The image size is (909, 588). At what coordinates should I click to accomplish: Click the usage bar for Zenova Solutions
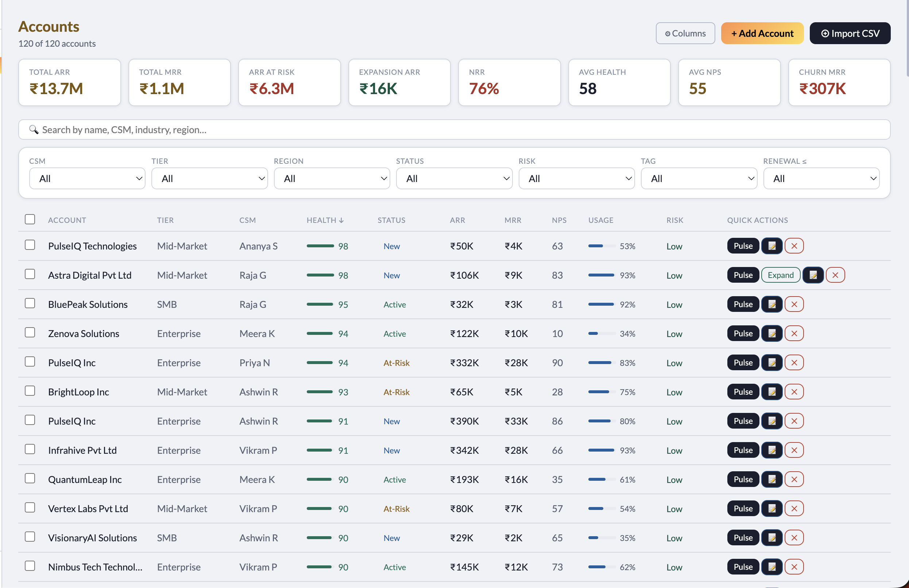click(x=602, y=333)
